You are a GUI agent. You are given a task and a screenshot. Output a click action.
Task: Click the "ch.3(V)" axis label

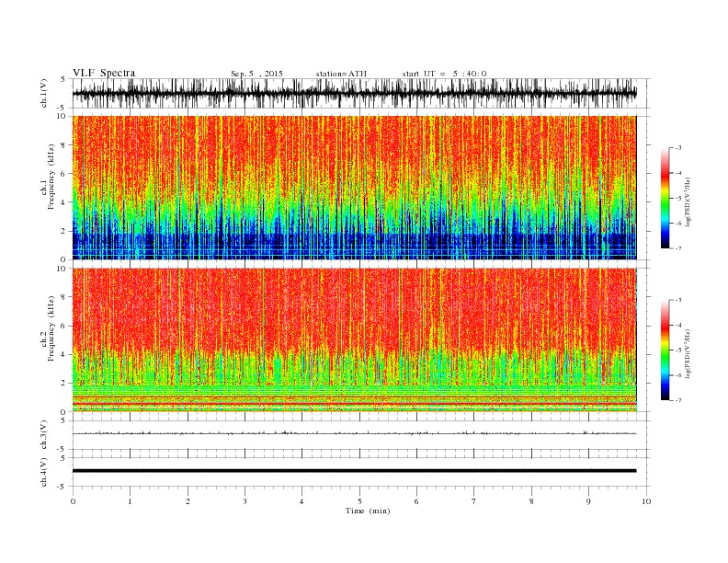[44, 435]
